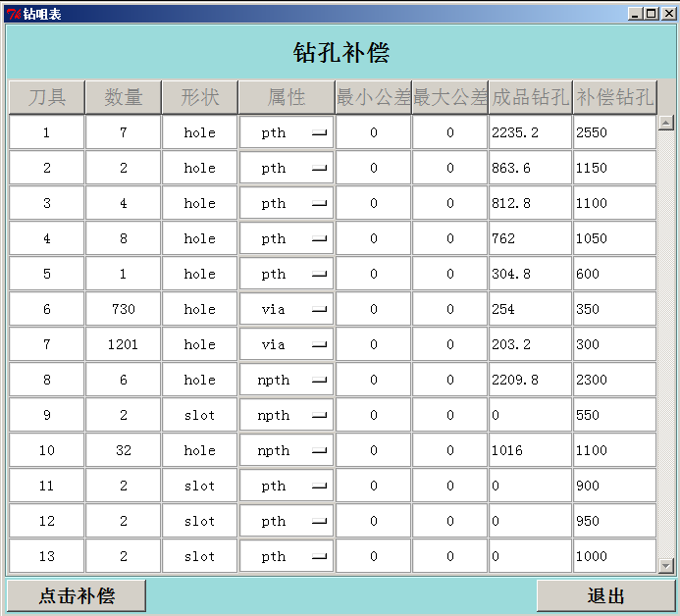The image size is (680, 616).
Task: Click the 数量 column header
Action: click(x=124, y=97)
